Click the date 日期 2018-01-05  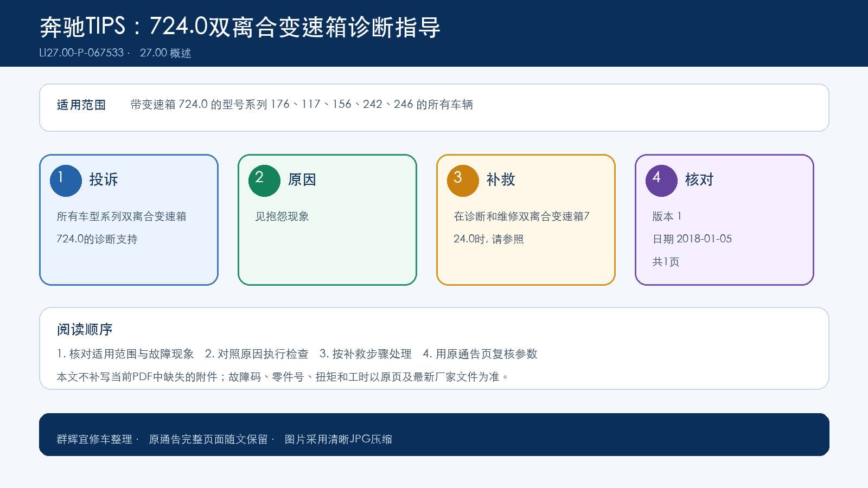(692, 239)
